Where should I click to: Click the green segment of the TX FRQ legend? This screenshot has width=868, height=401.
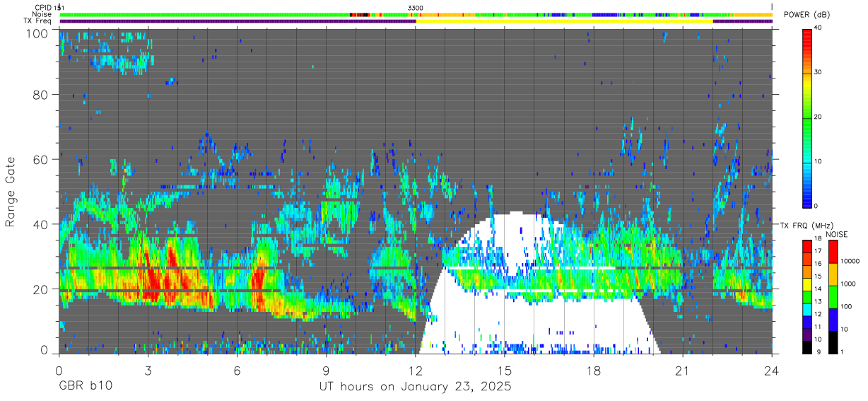pos(807,296)
